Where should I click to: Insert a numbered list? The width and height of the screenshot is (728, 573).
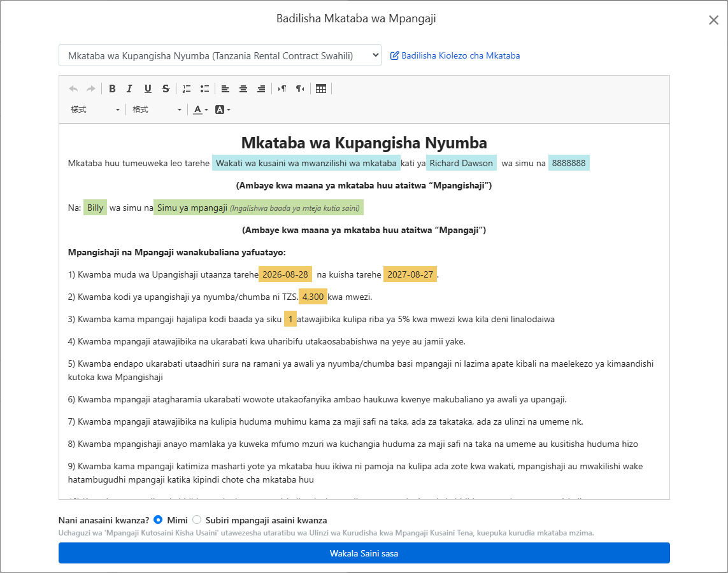[x=187, y=88]
